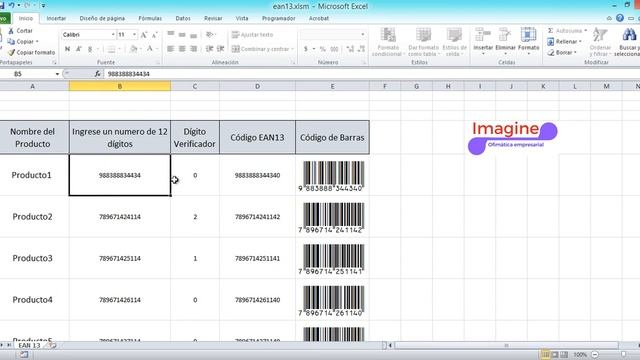
Task: Click the text orientation icon
Action: coord(210,35)
